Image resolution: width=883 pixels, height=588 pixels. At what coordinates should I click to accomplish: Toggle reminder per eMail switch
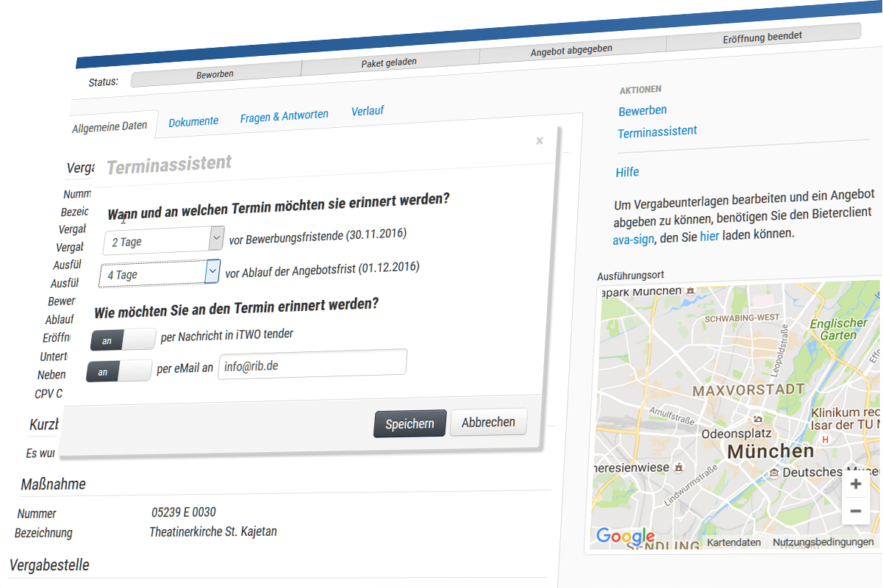(119, 371)
